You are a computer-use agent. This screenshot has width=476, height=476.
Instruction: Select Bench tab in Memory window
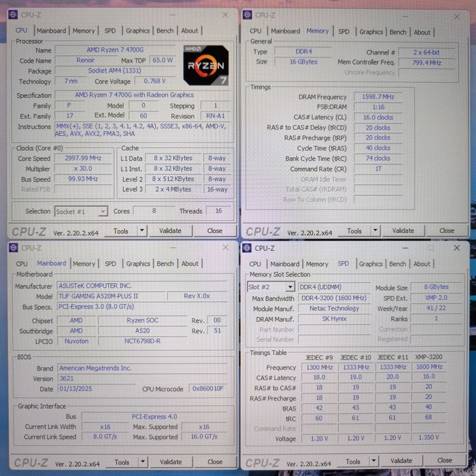(398, 32)
